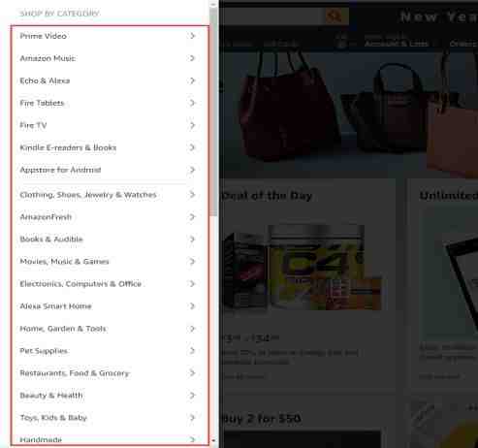Choose Kindle E-readers & Books
478x448 pixels.
(x=68, y=147)
